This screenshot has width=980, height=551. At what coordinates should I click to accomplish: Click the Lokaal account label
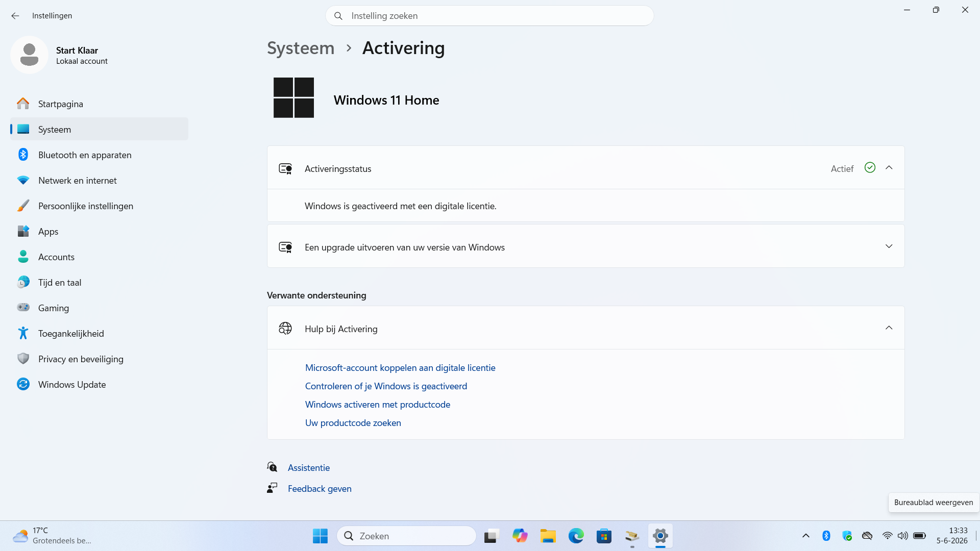pyautogui.click(x=82, y=61)
